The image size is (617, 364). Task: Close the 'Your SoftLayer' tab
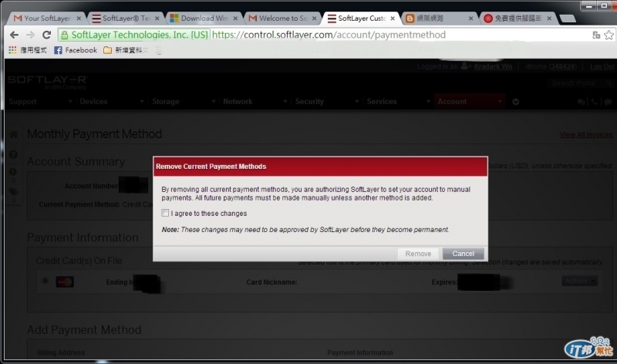coord(79,19)
